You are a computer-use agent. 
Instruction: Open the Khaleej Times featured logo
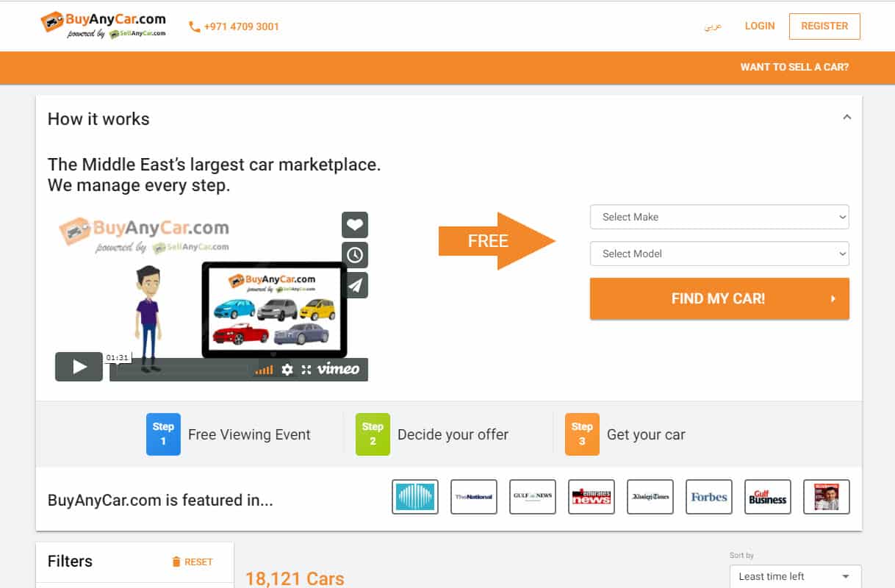click(x=650, y=497)
